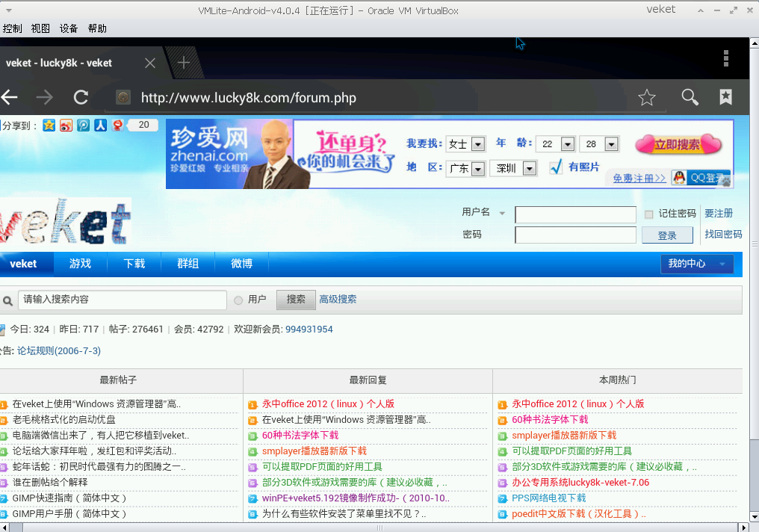Open the bookmarks list icon
Viewport: 759px width, 532px height.
pos(725,97)
